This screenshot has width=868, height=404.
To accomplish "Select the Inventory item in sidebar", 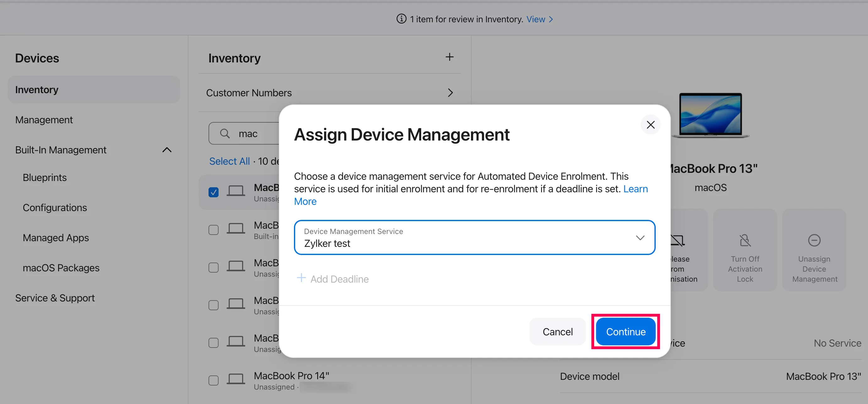I will [x=94, y=90].
